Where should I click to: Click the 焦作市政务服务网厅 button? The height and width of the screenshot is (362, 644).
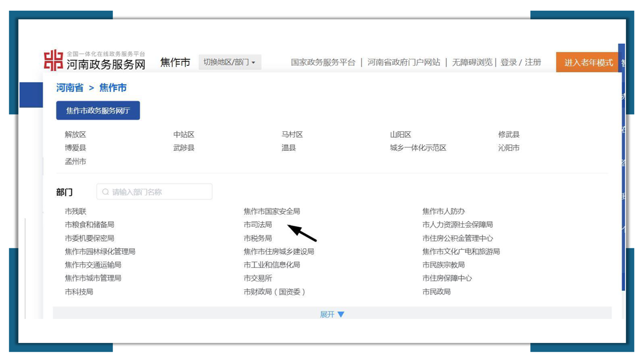pos(98,111)
